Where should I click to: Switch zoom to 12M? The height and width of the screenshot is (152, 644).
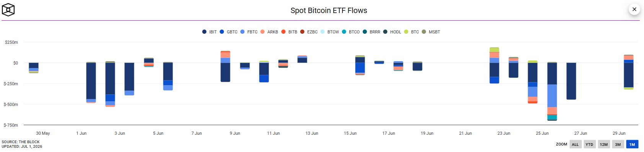click(604, 144)
